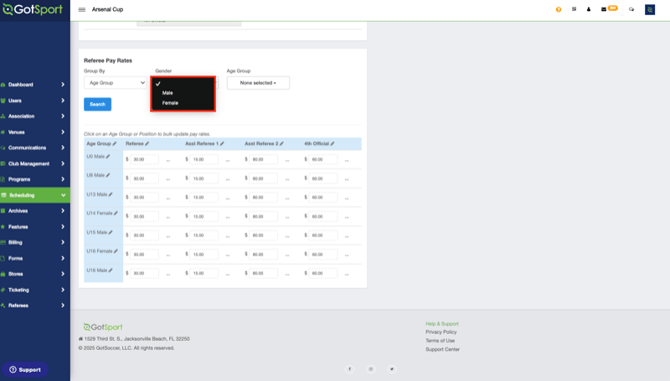Image resolution: width=670 pixels, height=381 pixels.
Task: Choose Female option in Gender list
Action: [x=170, y=103]
